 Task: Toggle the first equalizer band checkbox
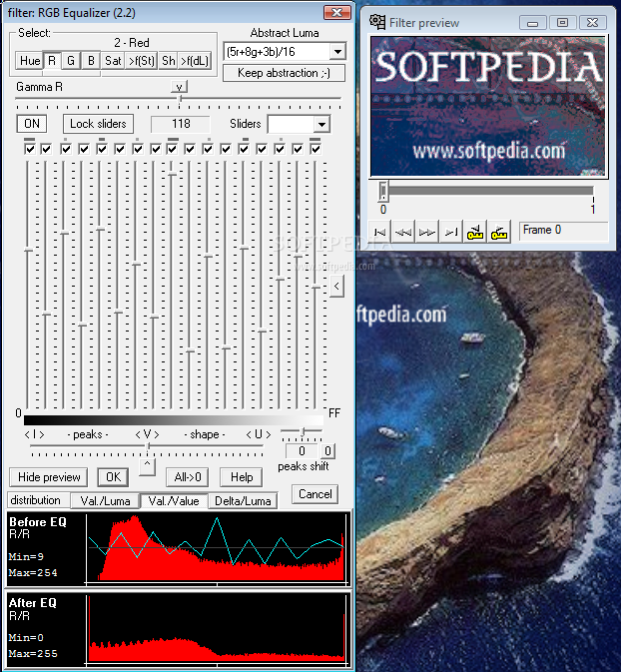(x=30, y=149)
